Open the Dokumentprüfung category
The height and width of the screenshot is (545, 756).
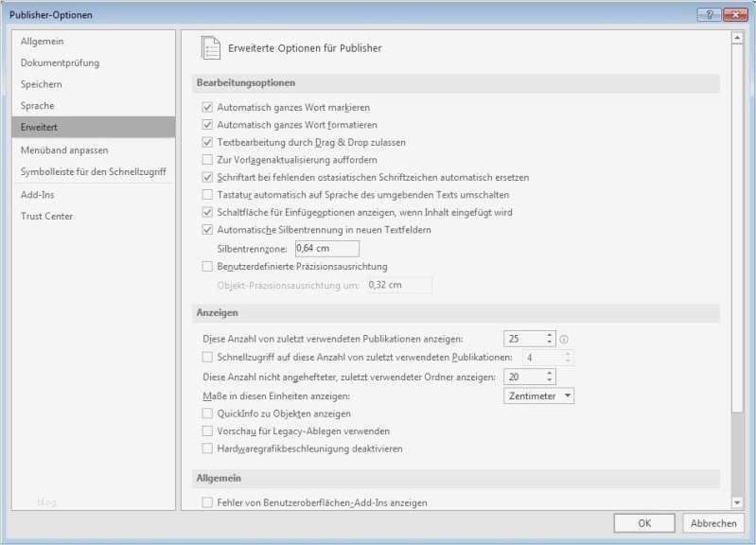94,62
